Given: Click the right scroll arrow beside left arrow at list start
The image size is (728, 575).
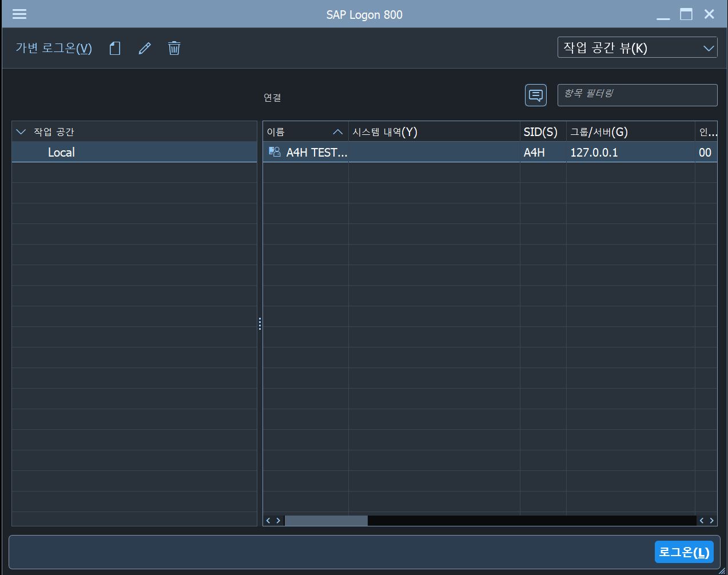Looking at the screenshot, I should (x=279, y=521).
